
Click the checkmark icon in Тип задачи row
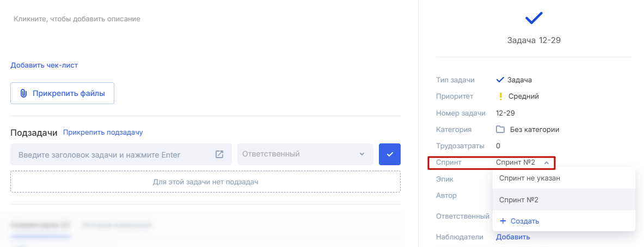(500, 80)
